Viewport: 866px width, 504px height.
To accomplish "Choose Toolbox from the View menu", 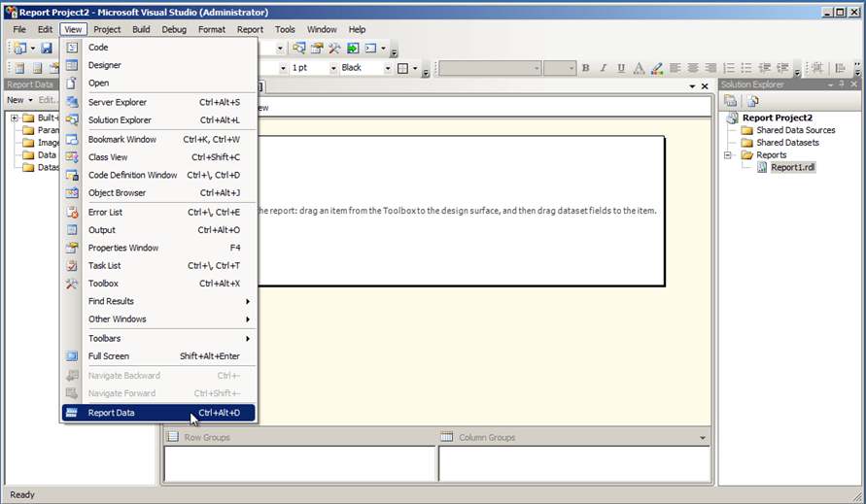I will pyautogui.click(x=158, y=284).
